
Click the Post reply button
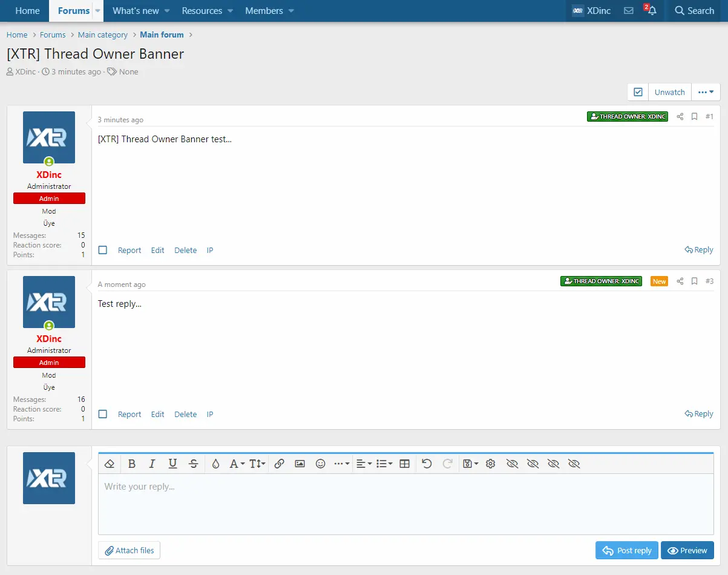(627, 550)
